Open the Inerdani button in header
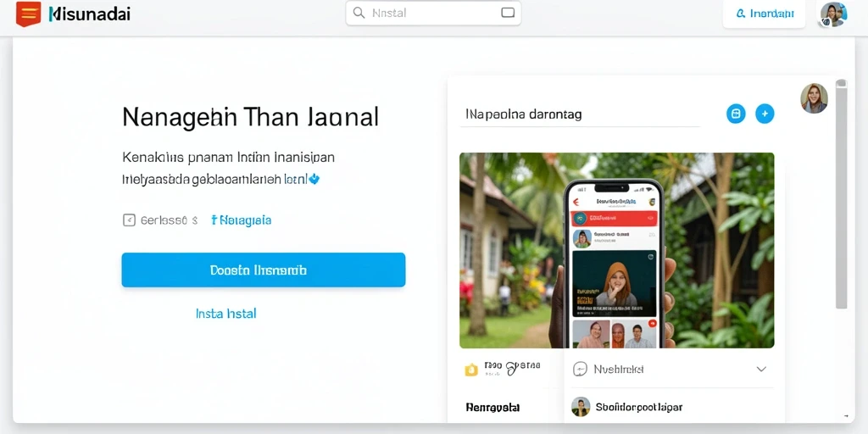Viewport: 868px width, 434px height. tap(764, 14)
